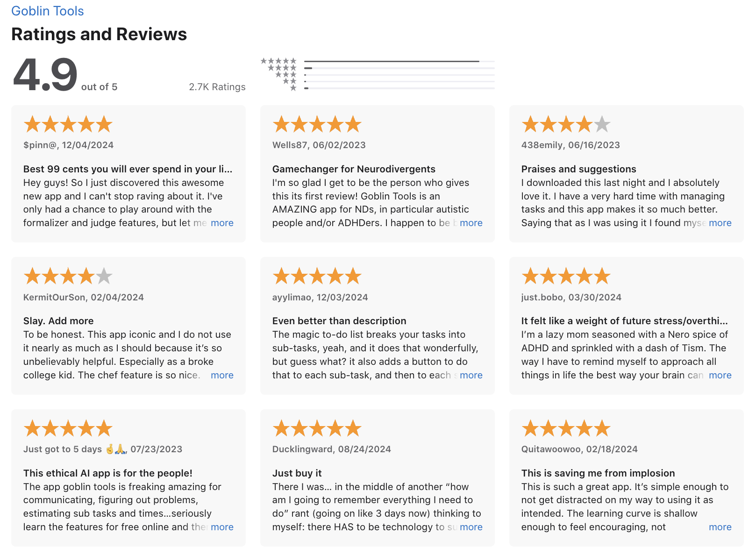The height and width of the screenshot is (555, 756).
Task: Open the Goblin Tools link
Action: pyautogui.click(x=47, y=11)
